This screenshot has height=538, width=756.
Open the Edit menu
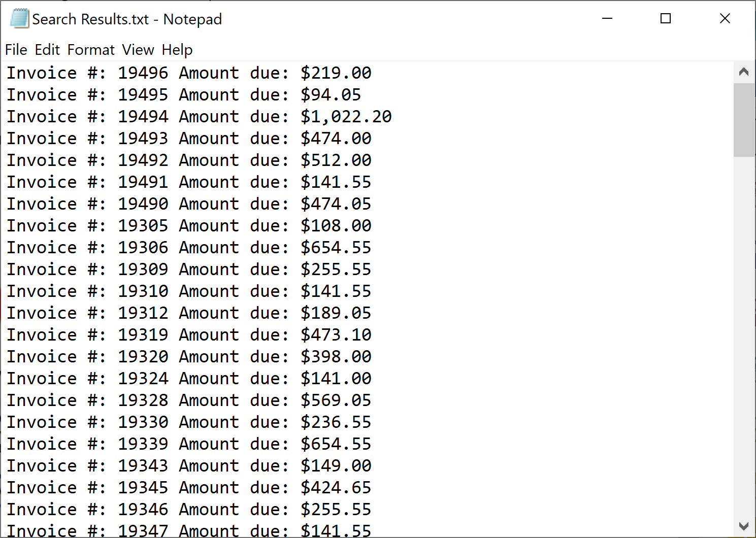coord(47,50)
